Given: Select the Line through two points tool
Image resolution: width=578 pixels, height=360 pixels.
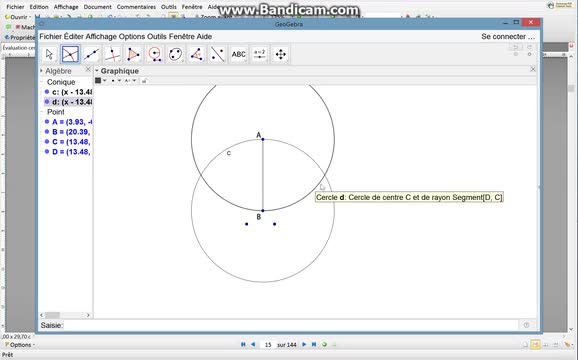Looking at the screenshot, I should coord(91,55).
